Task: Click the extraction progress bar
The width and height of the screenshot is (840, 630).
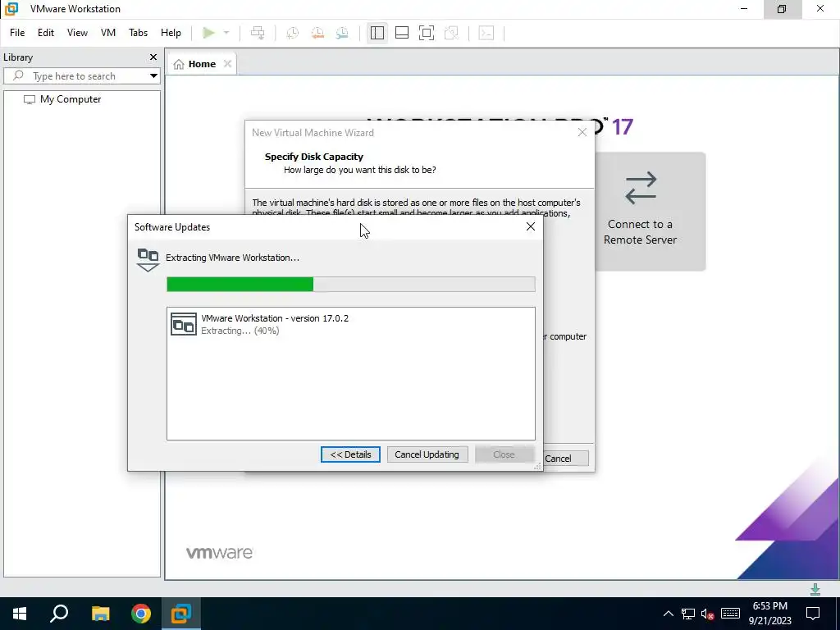Action: (351, 285)
